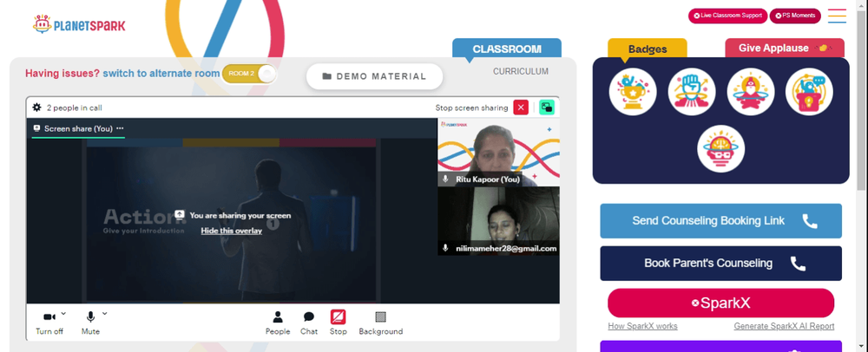The image size is (868, 352).
Task: Click Send Counseling Booking Link button
Action: [x=720, y=221]
